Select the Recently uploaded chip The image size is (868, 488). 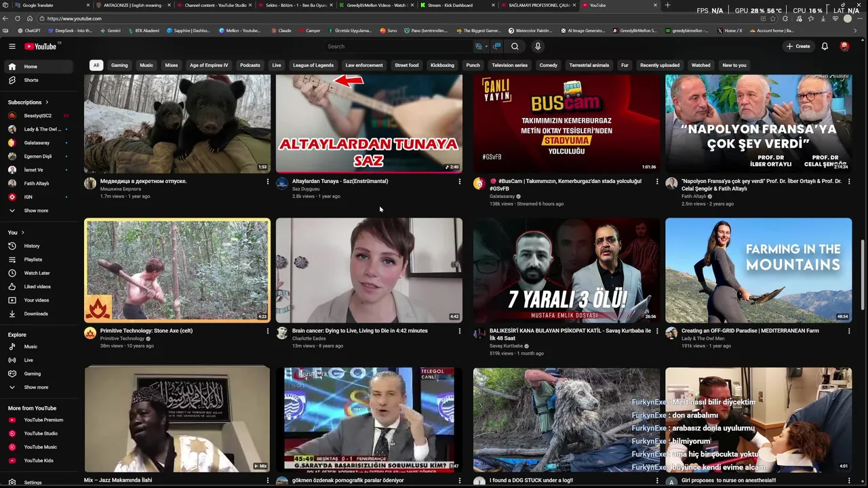tap(660, 65)
